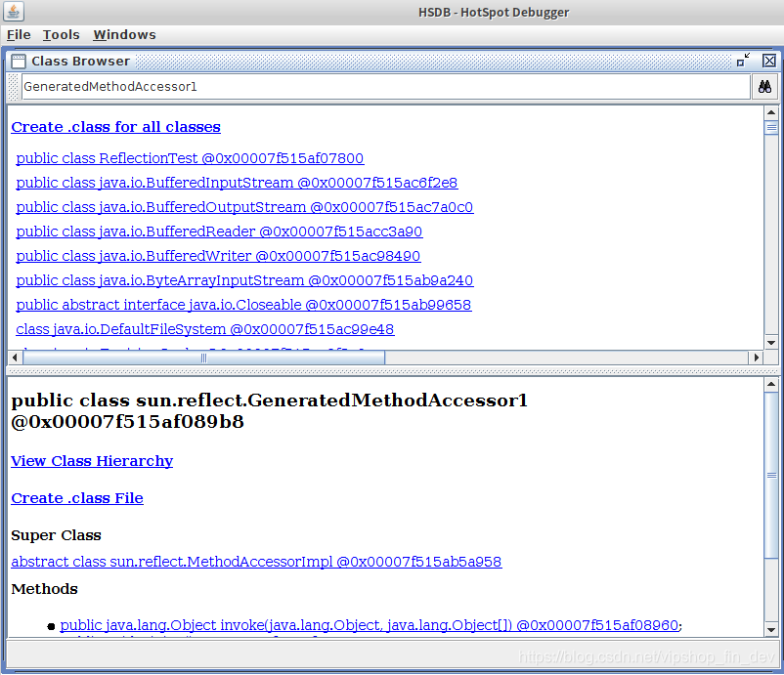This screenshot has width=784, height=675.
Task: Open the File menu
Action: click(19, 34)
